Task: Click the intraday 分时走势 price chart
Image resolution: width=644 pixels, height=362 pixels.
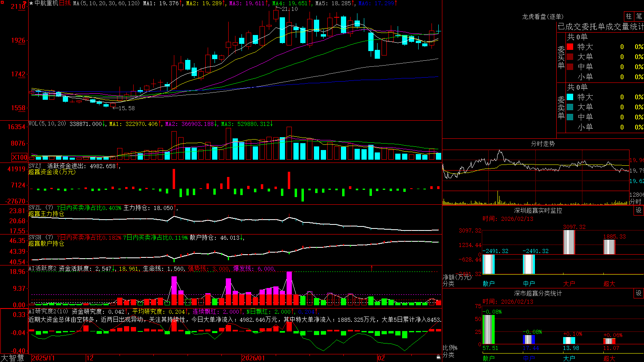Action: (x=536, y=171)
